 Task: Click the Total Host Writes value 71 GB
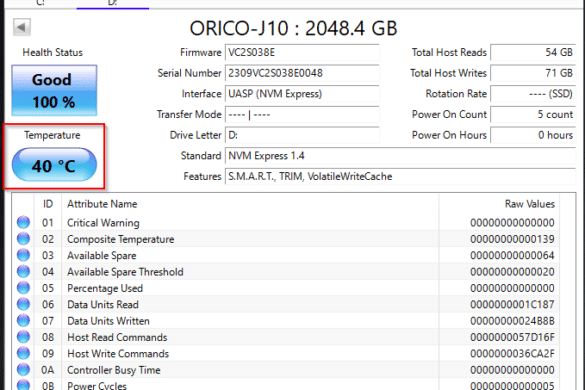[533, 73]
